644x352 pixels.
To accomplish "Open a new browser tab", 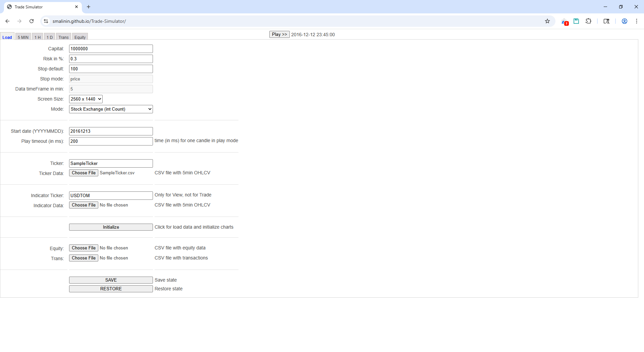I will tap(89, 7).
